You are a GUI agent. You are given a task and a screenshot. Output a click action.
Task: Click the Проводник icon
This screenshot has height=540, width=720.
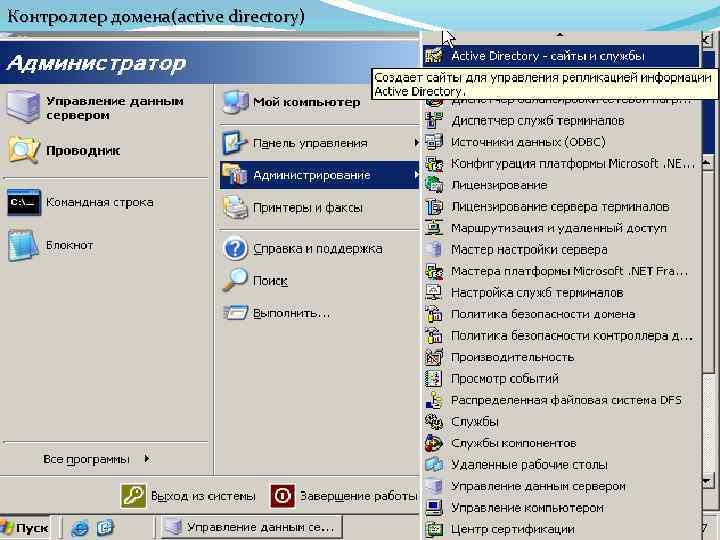(23, 150)
